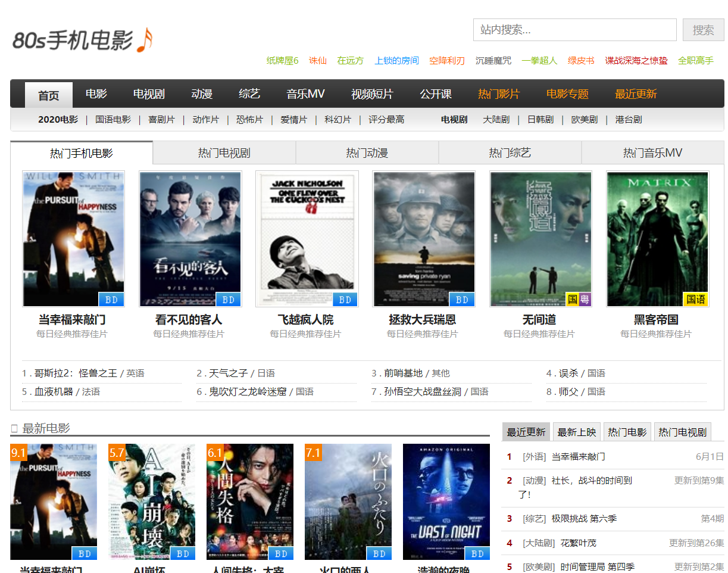The height and width of the screenshot is (573, 728).
Task: Open the 电影专题 navigation item
Action: pyautogui.click(x=567, y=94)
